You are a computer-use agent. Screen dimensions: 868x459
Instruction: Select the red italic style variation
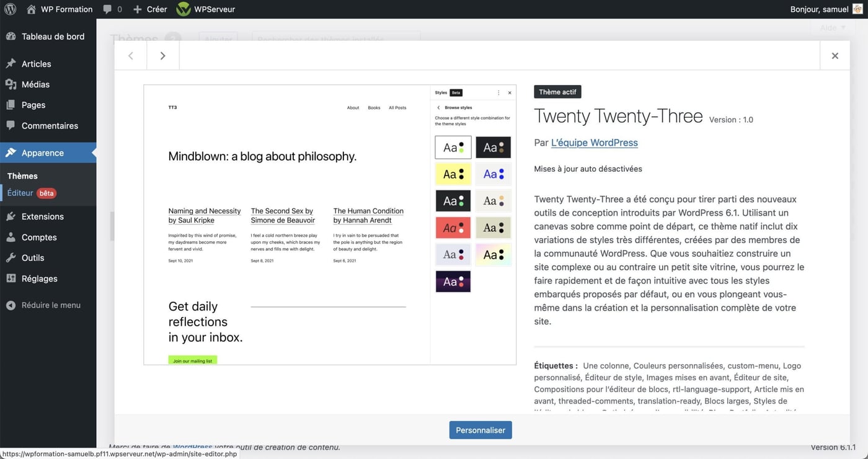coord(453,227)
